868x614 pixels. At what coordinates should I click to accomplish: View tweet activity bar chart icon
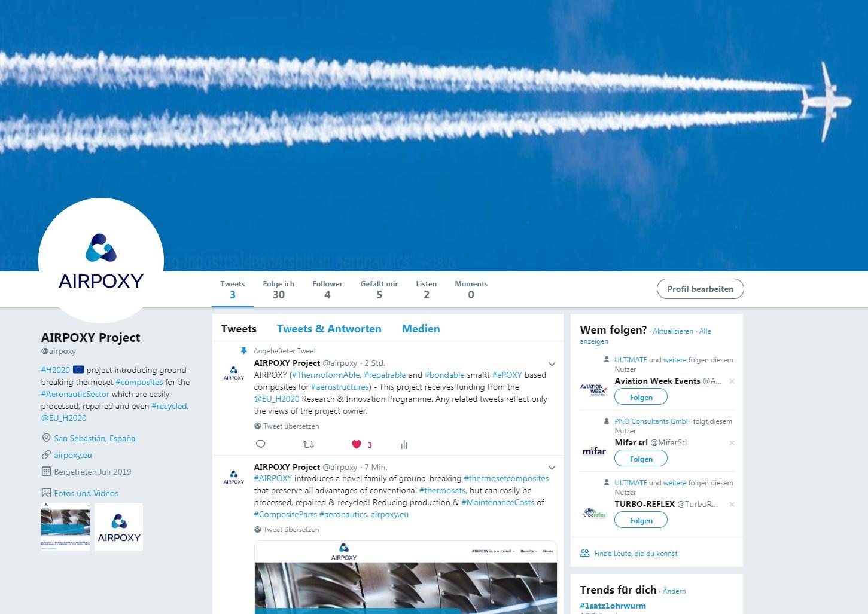point(404,444)
